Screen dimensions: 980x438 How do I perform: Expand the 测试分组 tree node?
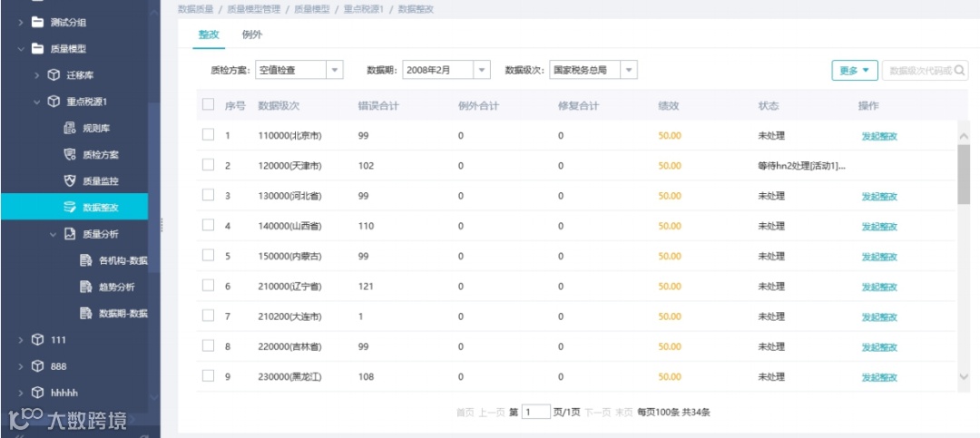pos(21,23)
